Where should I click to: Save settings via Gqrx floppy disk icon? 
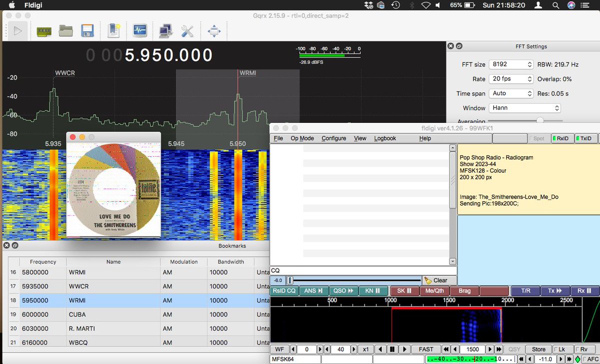87,31
